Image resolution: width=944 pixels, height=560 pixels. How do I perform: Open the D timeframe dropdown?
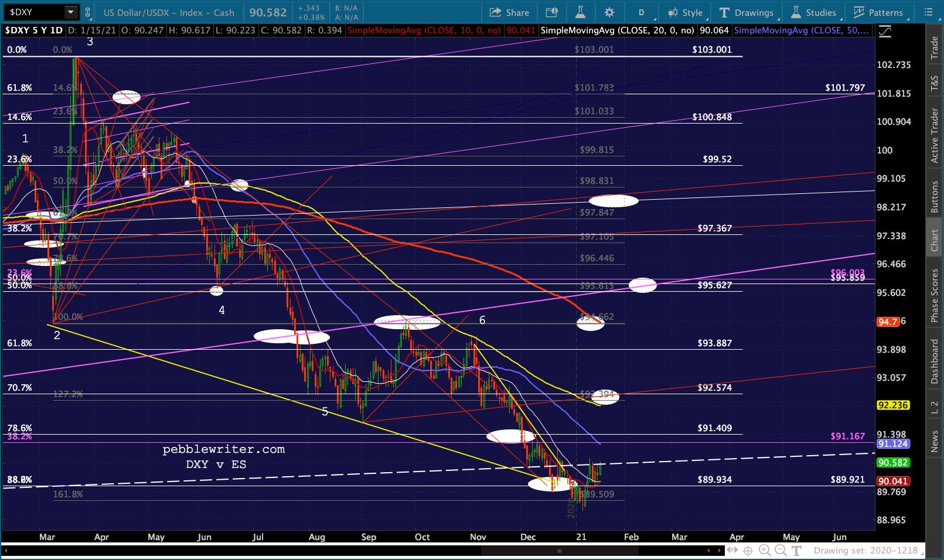642,12
